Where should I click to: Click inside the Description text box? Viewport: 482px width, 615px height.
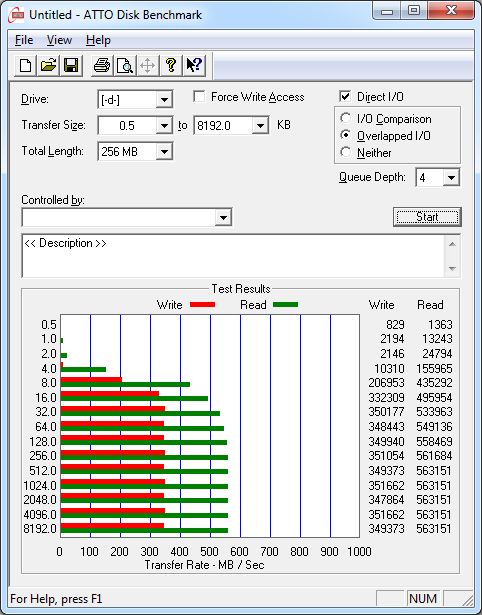click(x=234, y=256)
